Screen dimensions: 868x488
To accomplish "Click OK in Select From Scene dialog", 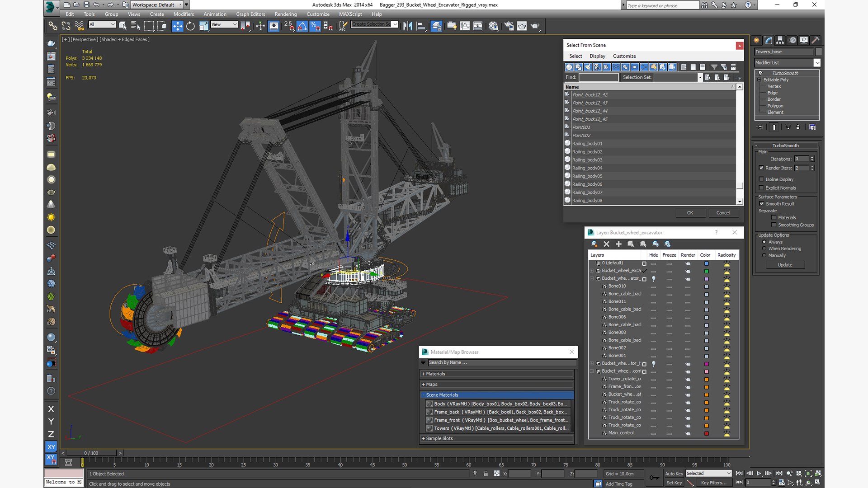I will 690,213.
